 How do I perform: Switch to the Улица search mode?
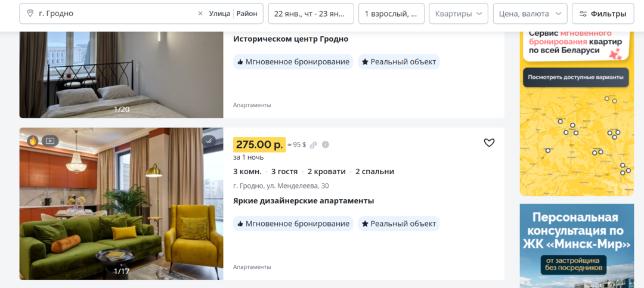pos(219,14)
